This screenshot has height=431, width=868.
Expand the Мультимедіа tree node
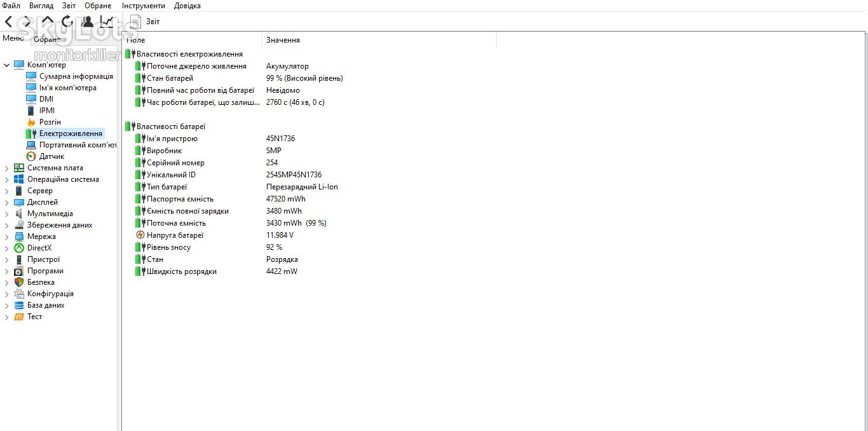coord(7,214)
